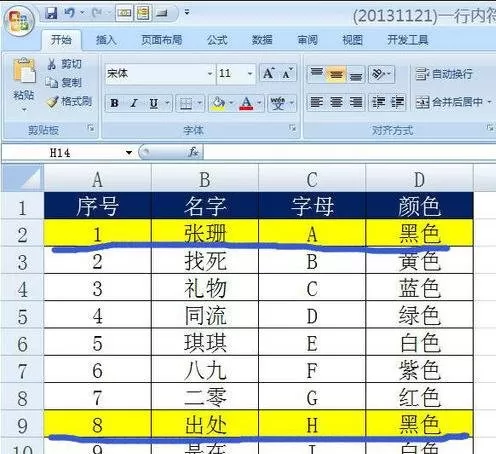Click the fx insert function button

pyautogui.click(x=193, y=153)
